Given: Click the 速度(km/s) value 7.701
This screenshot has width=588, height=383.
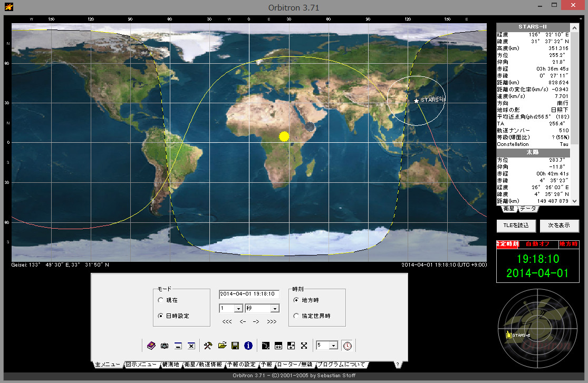Looking at the screenshot, I should [x=562, y=96].
